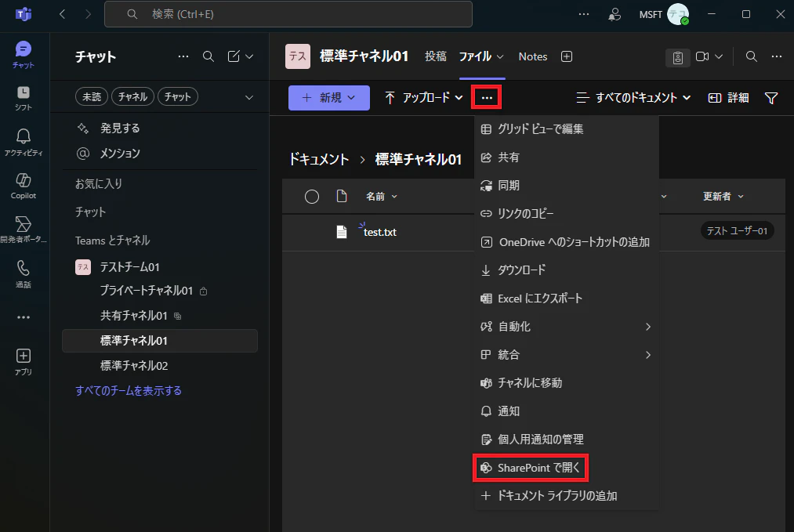Select ドキュメント ライブラリの追加

point(566,496)
